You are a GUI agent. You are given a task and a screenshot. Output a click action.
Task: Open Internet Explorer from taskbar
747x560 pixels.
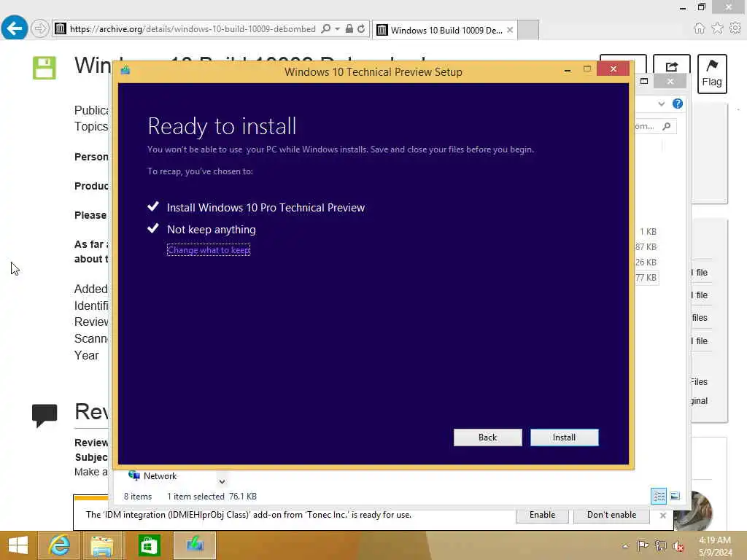coord(58,545)
